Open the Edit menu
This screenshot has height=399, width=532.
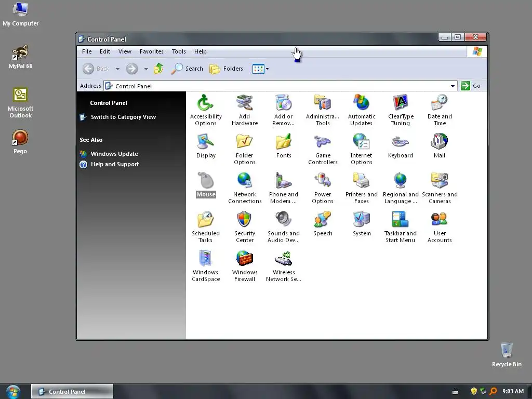click(105, 51)
